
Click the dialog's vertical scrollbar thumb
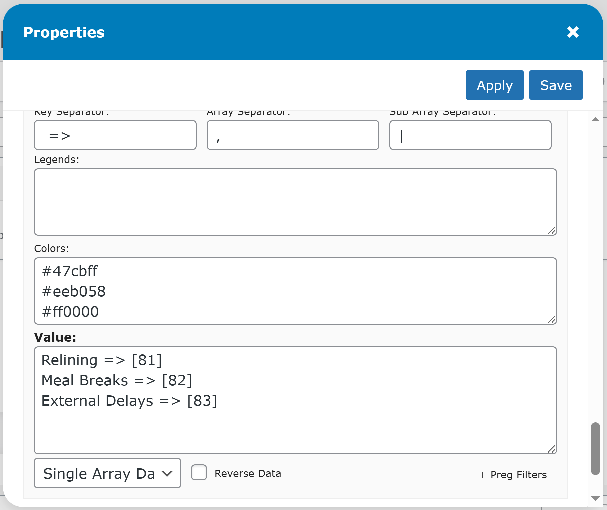(596, 453)
